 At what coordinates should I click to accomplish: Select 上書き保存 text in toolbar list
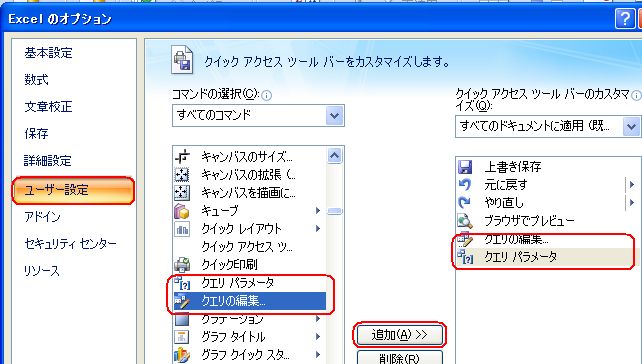coord(513,167)
